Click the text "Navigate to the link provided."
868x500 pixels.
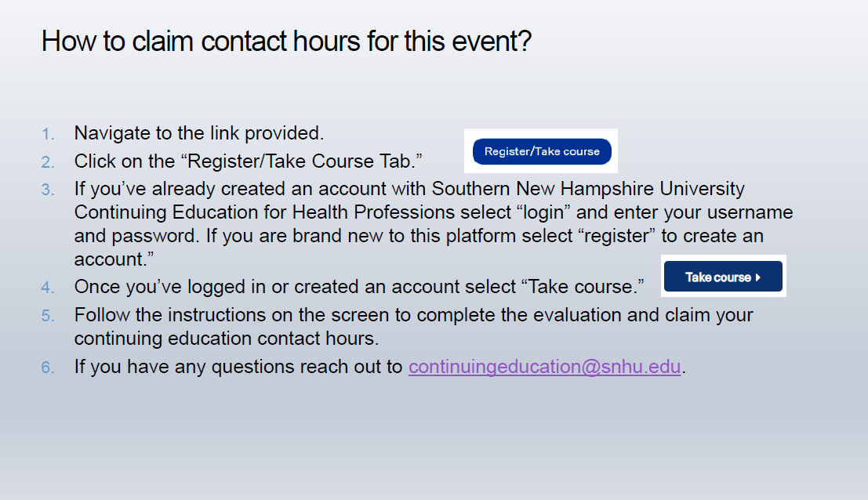[199, 133]
